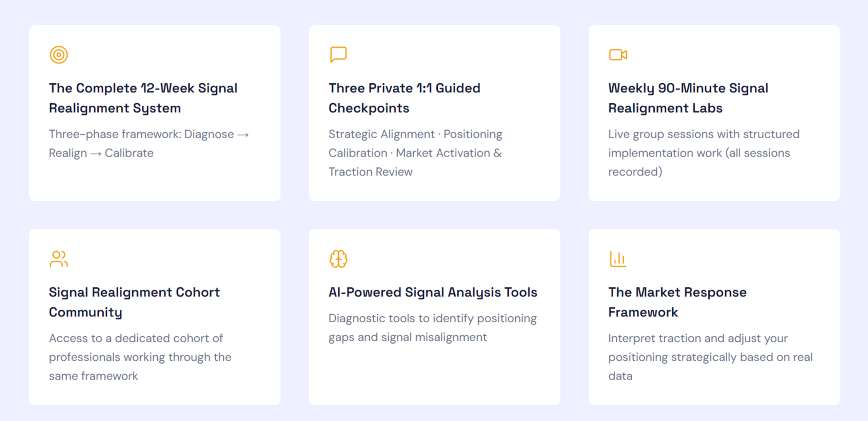Click blank space below the 12-Week System description
868x421 pixels.
(x=155, y=180)
